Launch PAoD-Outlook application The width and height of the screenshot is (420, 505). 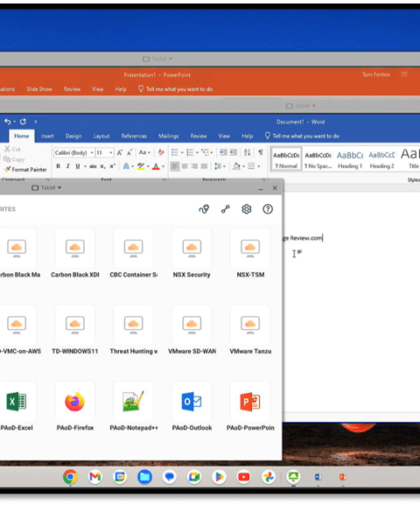tap(192, 402)
